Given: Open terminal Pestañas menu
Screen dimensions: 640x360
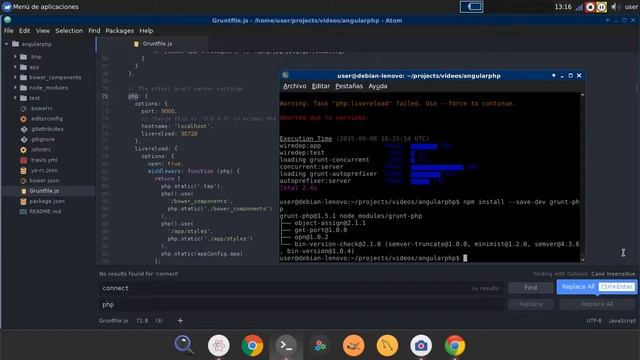Looking at the screenshot, I should coord(349,86).
